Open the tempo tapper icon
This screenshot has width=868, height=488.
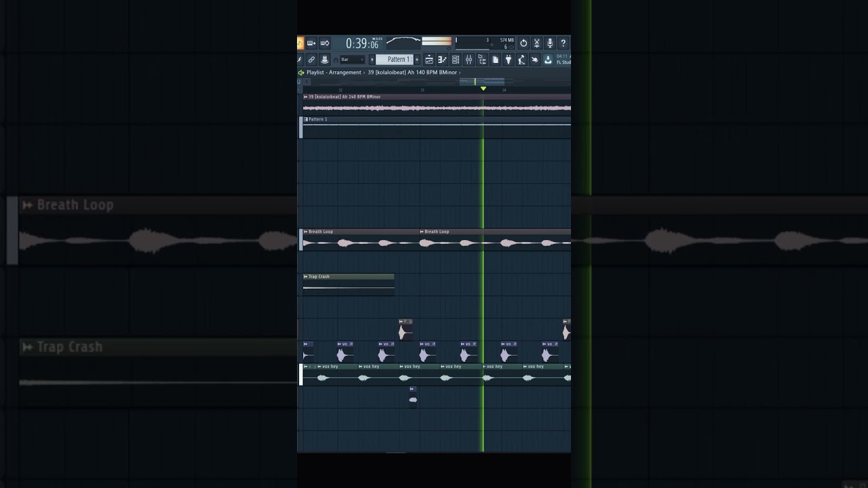521,60
